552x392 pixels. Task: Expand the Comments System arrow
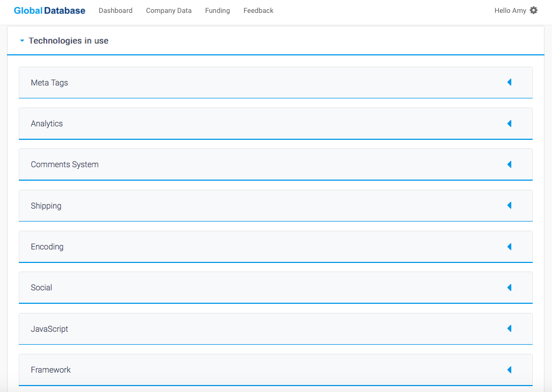click(510, 165)
